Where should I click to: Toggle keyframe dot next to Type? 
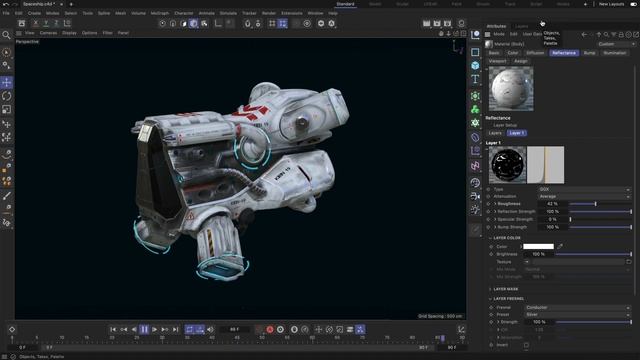(x=489, y=189)
